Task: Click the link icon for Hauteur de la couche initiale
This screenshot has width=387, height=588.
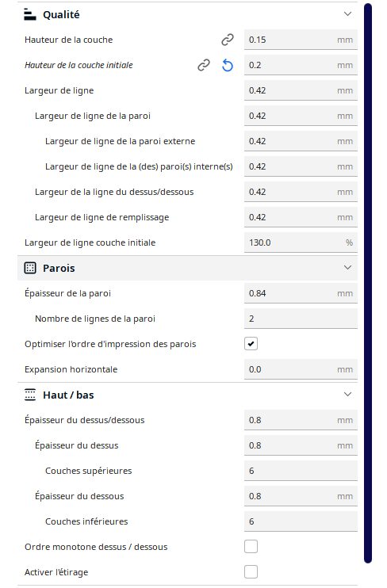Action: tap(204, 65)
